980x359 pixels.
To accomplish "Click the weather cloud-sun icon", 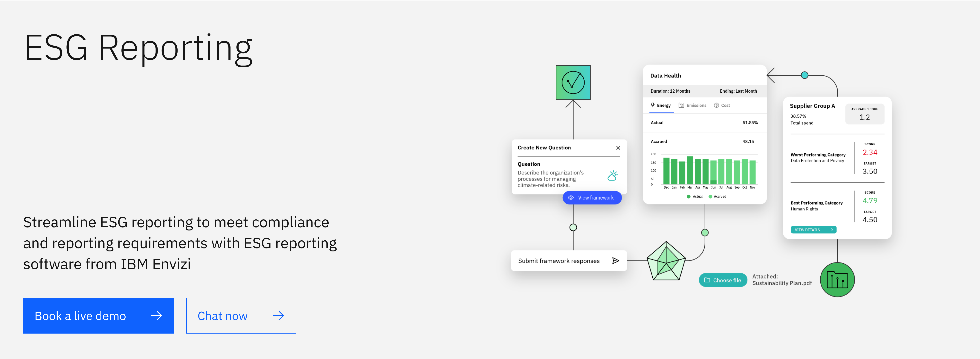I will pos(613,176).
